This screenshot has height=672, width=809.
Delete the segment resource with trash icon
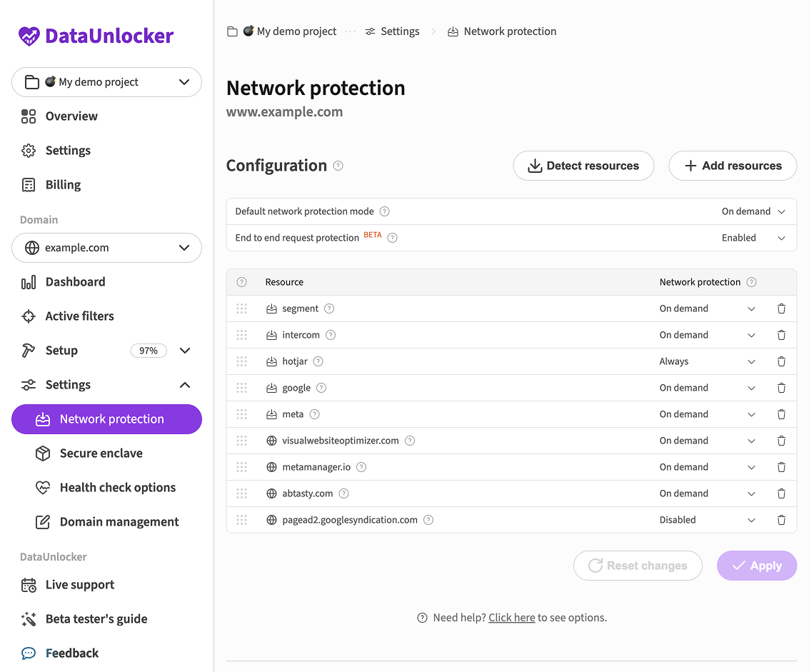tap(781, 309)
